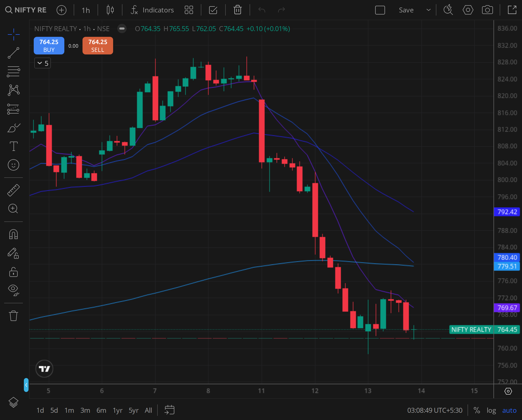Click the 764.25 BUY button
The image size is (522, 420).
click(49, 46)
